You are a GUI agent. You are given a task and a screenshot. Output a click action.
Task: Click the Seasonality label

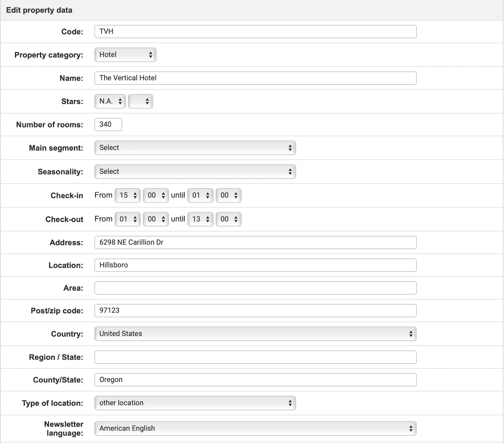60,172
